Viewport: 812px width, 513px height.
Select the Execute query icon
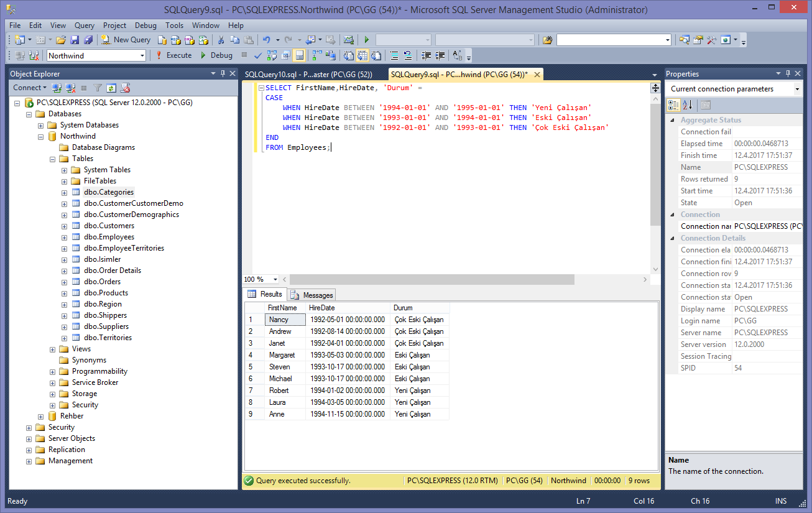click(157, 55)
